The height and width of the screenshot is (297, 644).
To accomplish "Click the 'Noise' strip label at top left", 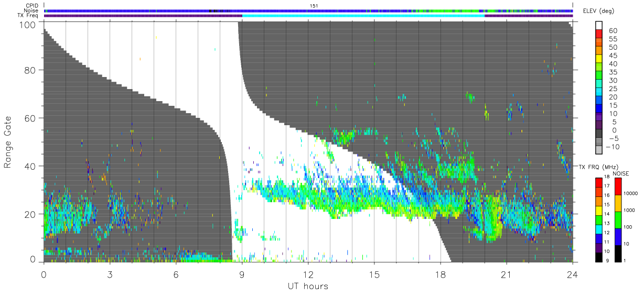I will pos(31,10).
